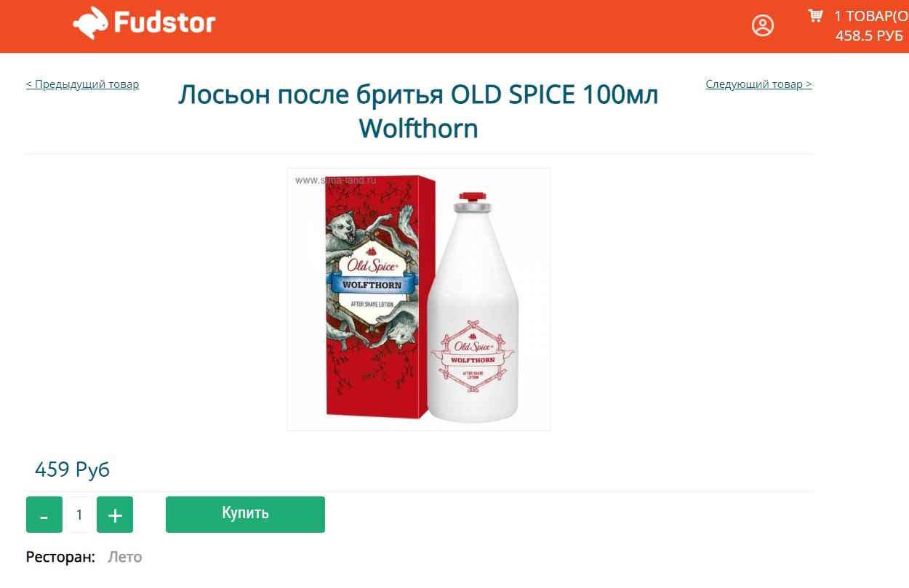Open the shopping cart icon
Image resolution: width=909 pixels, height=588 pixels.
pos(816,15)
